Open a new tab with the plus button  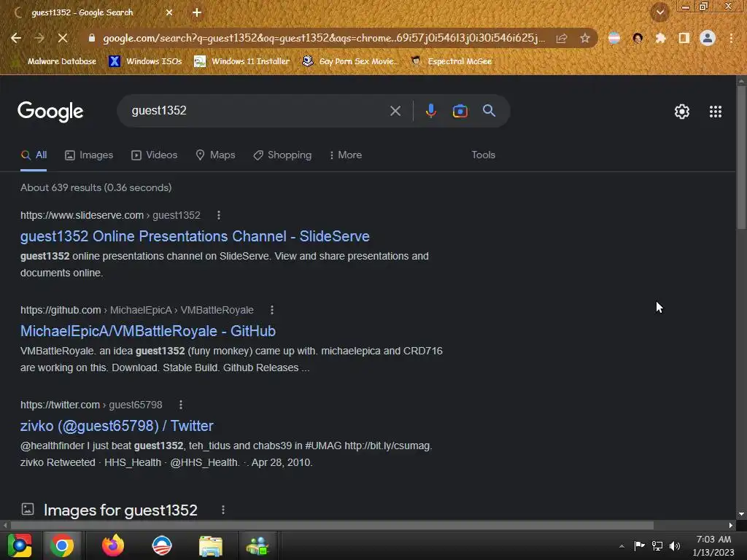point(197,12)
